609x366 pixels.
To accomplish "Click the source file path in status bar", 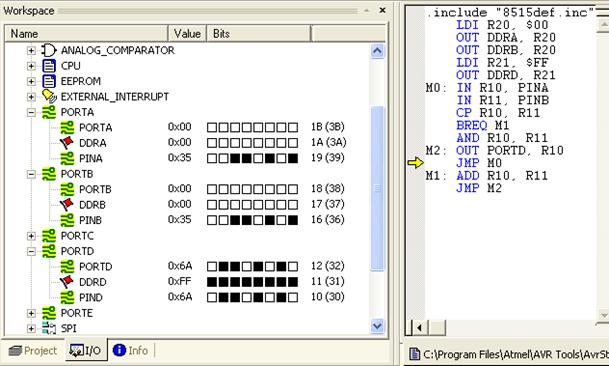I will [516, 354].
